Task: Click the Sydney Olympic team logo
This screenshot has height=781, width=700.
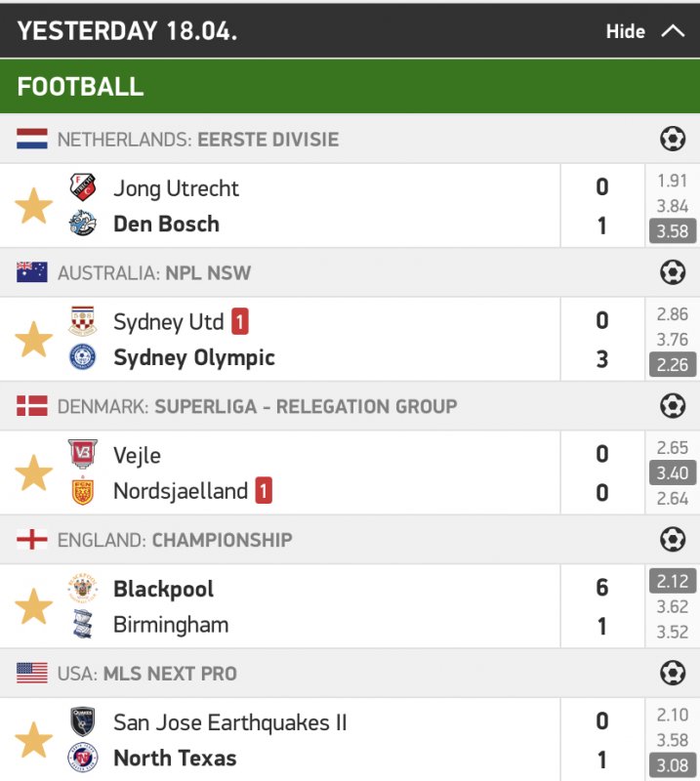Action: (83, 357)
